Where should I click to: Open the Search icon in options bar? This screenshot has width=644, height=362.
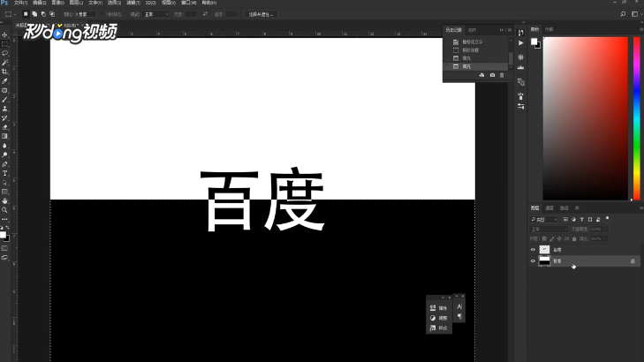623,14
